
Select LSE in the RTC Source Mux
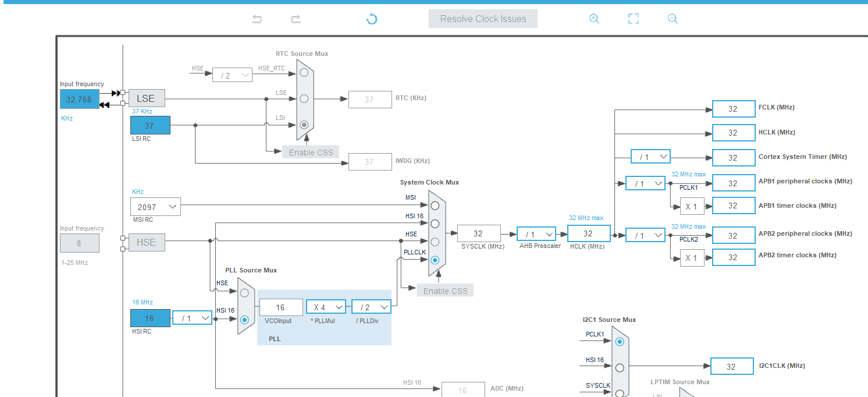(303, 98)
